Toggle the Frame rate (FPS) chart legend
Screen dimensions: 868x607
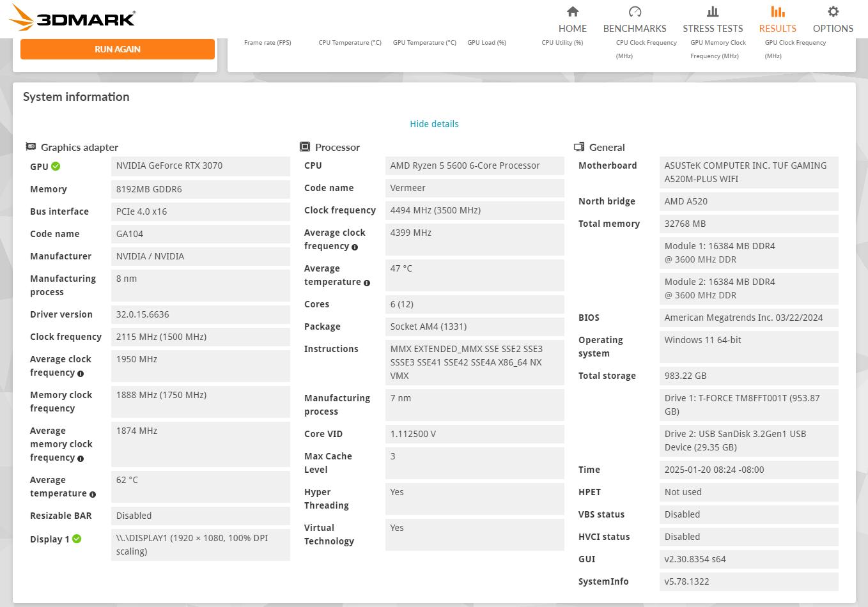[267, 43]
